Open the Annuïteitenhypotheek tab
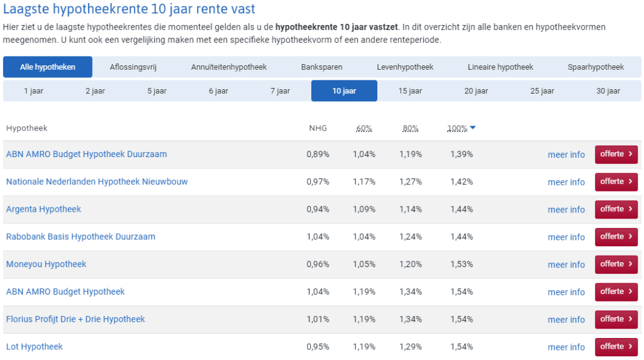This screenshot has height=360, width=644. pos(229,67)
